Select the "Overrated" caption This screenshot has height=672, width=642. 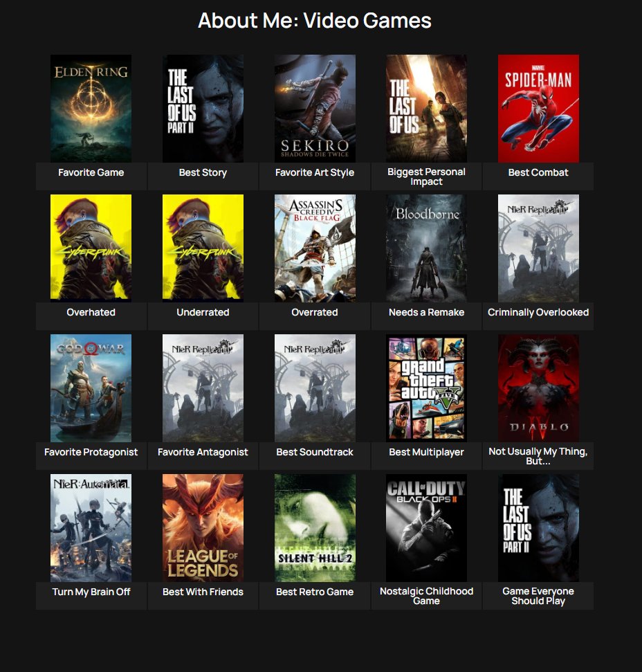coord(315,312)
